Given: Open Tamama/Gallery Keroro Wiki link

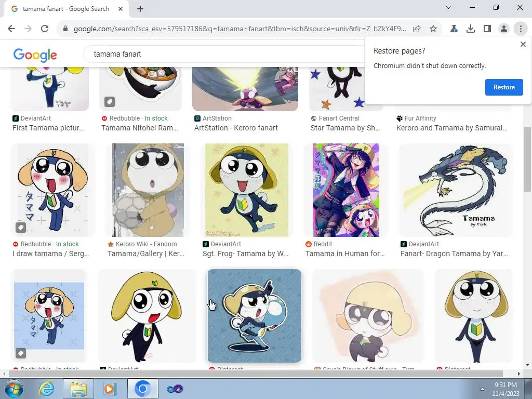Looking at the screenshot, I should (x=146, y=254).
